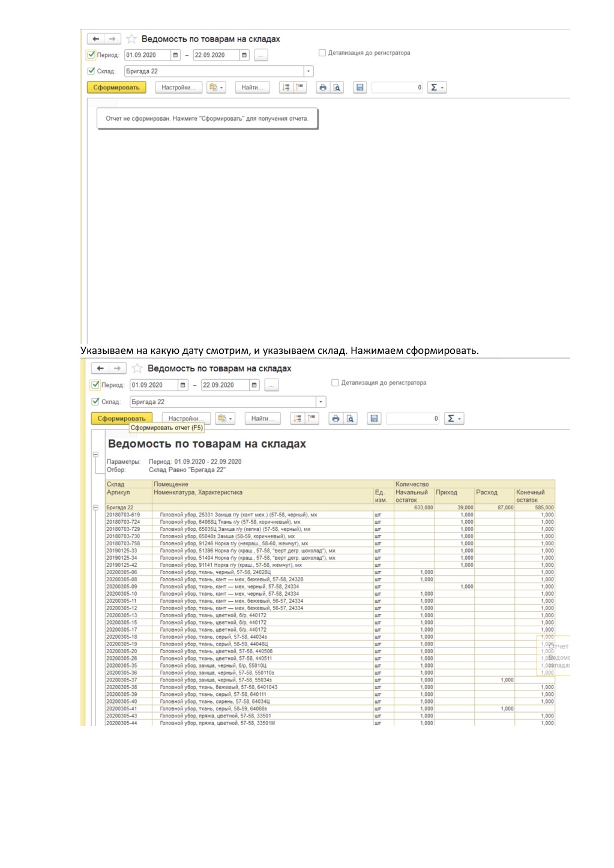
Task: Click period selection '...' in upper screenshot
Action: tap(260, 55)
